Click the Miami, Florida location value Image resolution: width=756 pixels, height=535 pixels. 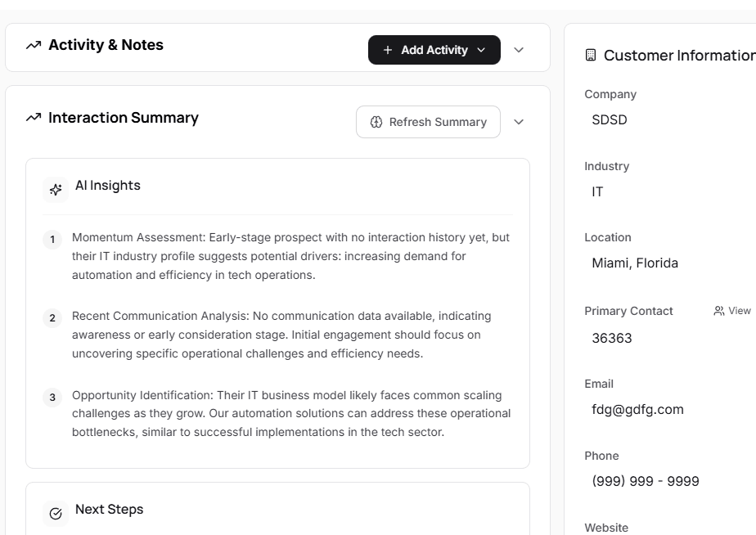click(635, 263)
